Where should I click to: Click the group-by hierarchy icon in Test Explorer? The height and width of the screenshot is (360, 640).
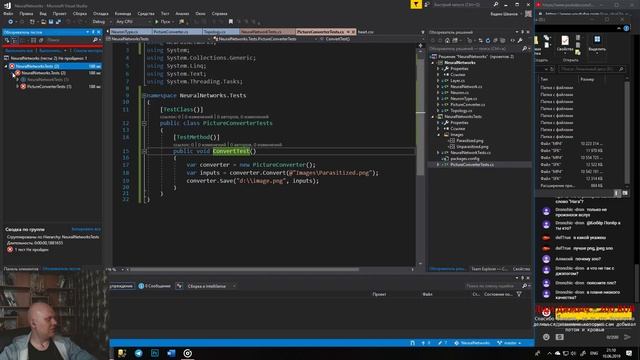coord(14,40)
